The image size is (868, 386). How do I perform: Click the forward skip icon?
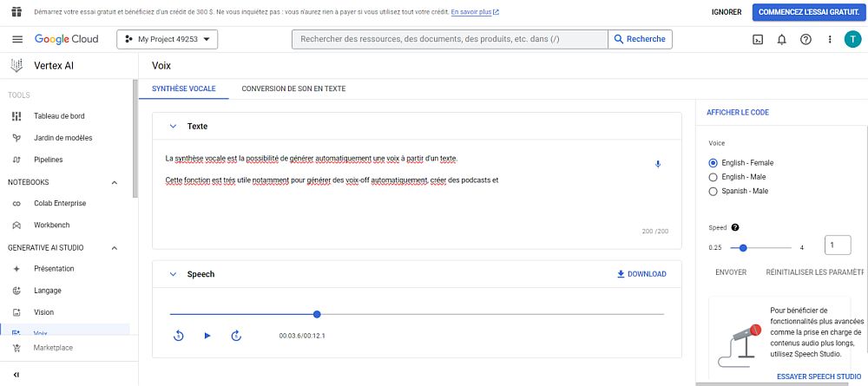[236, 336]
